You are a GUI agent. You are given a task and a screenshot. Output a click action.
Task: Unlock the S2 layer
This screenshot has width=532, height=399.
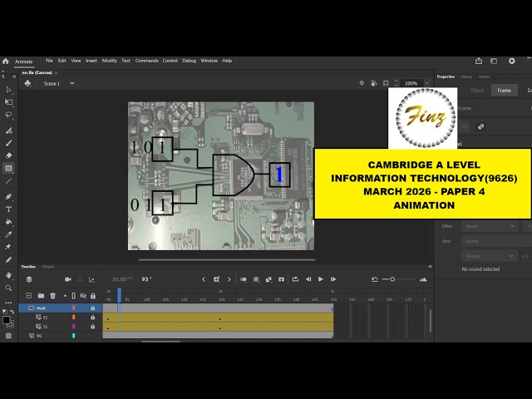tap(92, 318)
